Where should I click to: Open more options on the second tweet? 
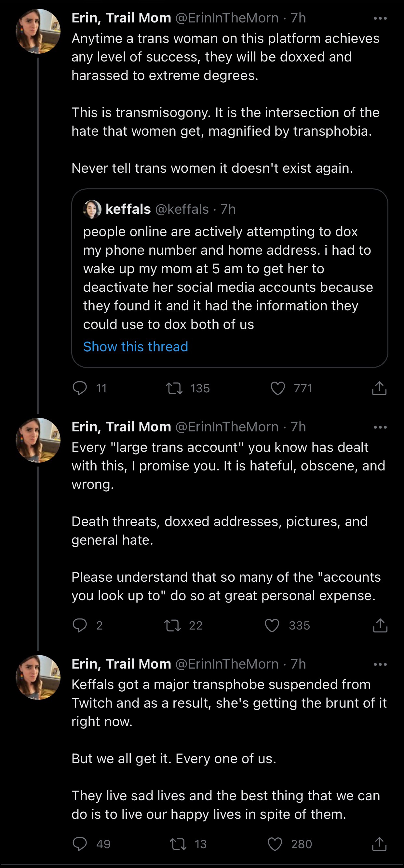pyautogui.click(x=380, y=427)
